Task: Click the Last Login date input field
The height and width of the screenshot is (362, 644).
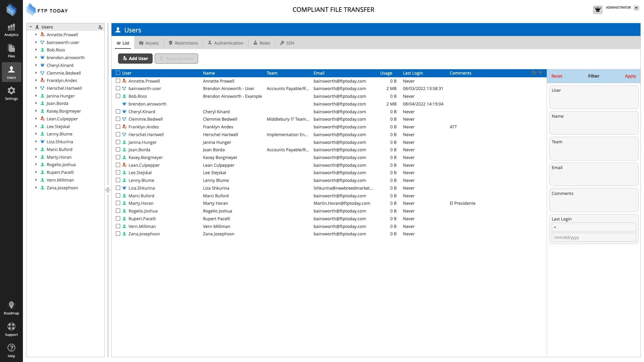Action: 594,237
